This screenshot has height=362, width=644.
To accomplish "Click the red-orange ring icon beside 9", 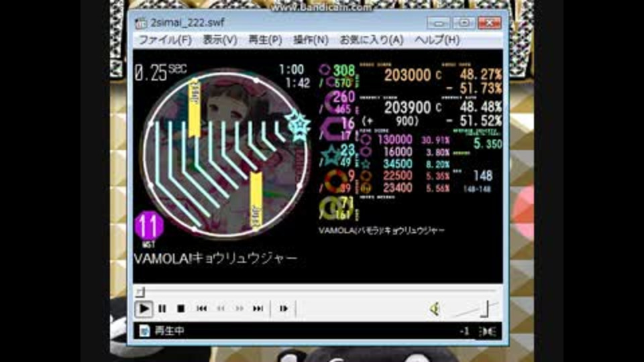I will coord(335,181).
